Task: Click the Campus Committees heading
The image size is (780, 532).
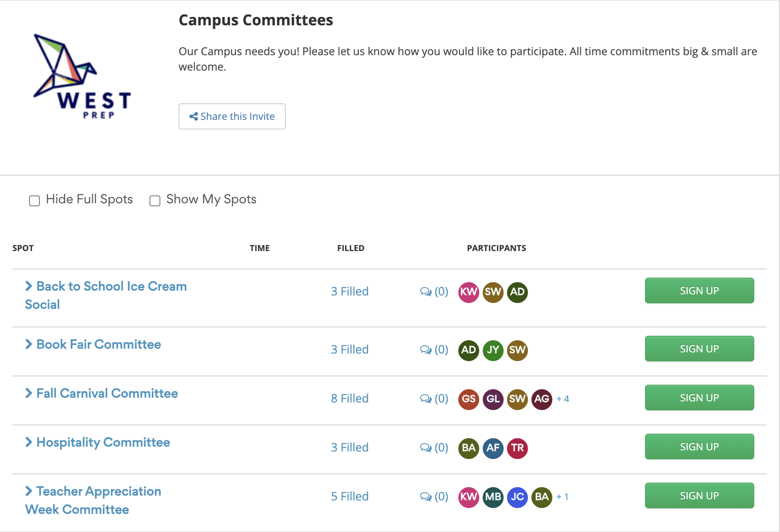Action: tap(256, 20)
